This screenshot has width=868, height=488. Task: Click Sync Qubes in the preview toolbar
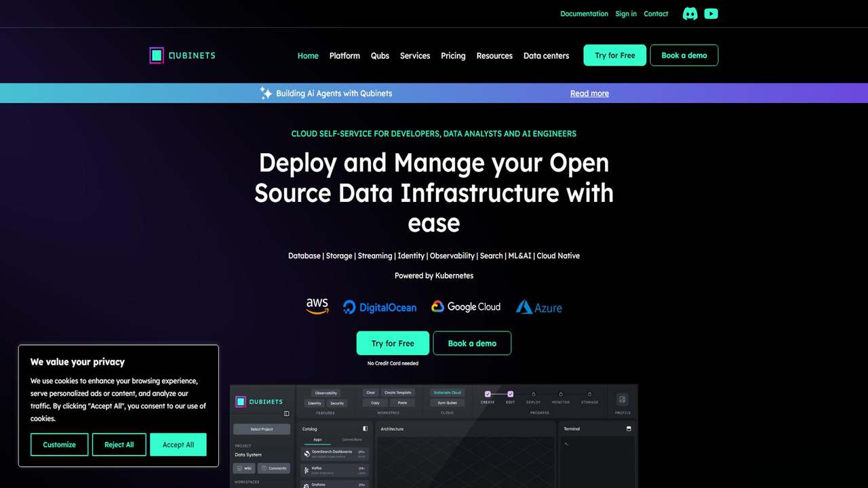[448, 403]
